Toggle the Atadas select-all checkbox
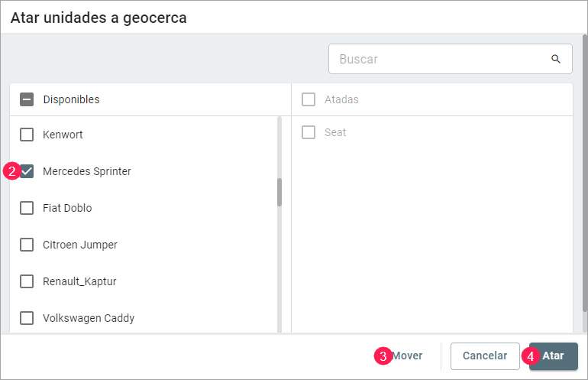 tap(309, 99)
